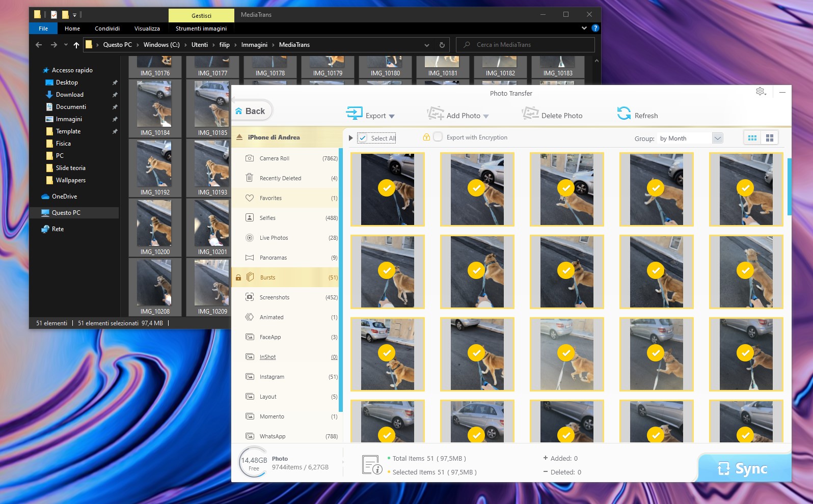Open Explorer help question mark

(x=595, y=29)
